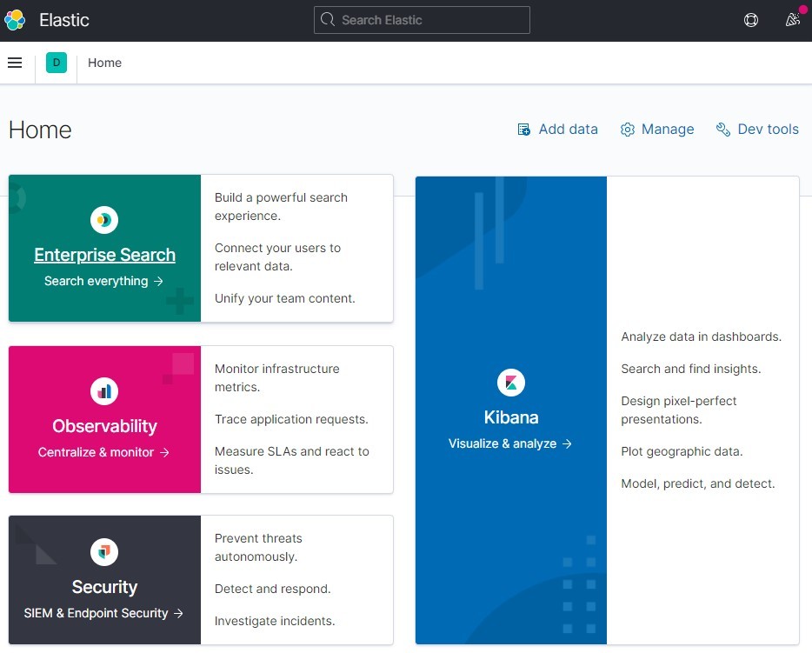
Task: Open the Security title link
Action: pos(104,587)
